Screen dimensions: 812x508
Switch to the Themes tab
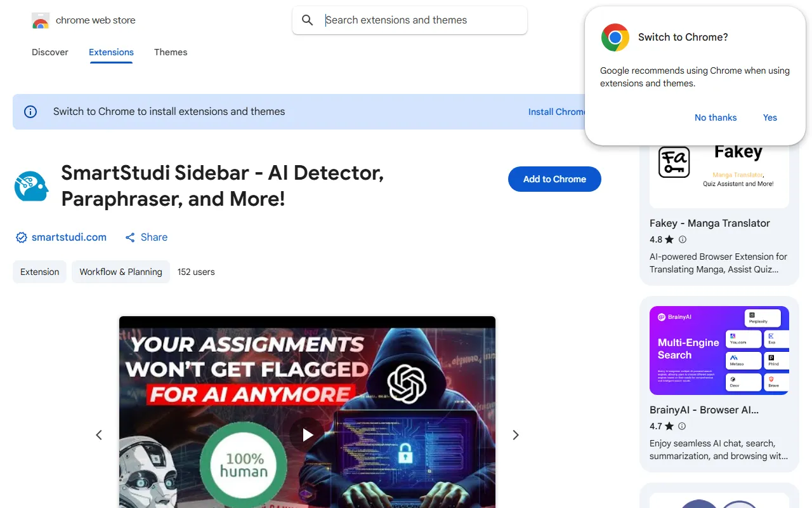tap(171, 52)
